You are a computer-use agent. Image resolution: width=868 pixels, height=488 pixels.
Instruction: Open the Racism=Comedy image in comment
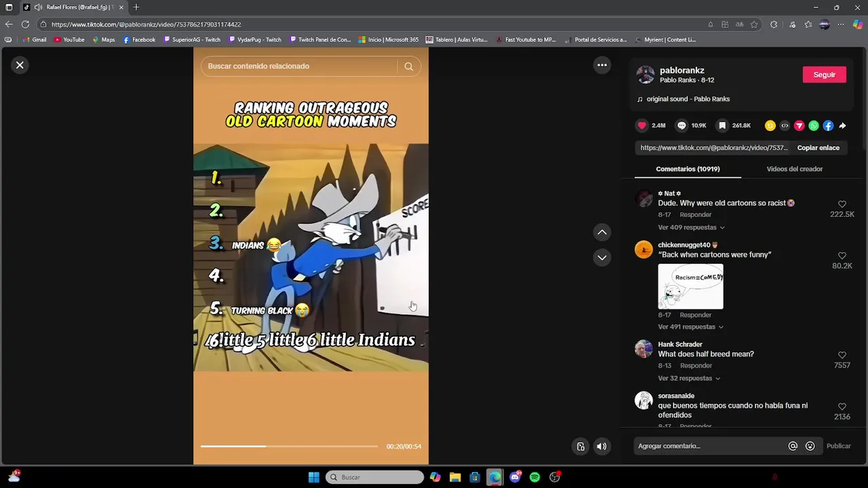(690, 287)
